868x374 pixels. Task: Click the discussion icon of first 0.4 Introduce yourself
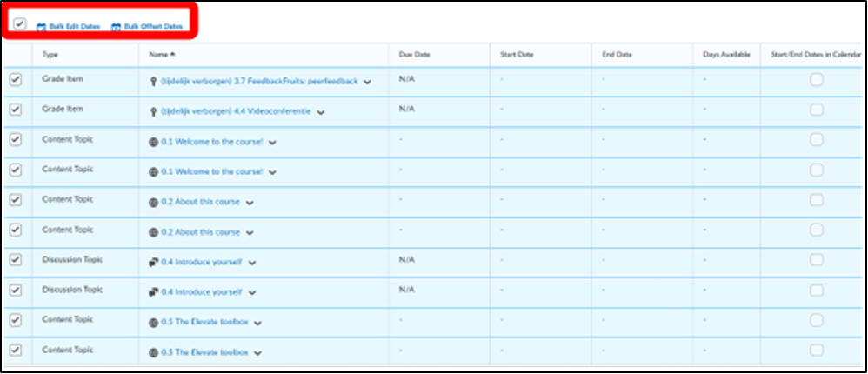click(153, 263)
